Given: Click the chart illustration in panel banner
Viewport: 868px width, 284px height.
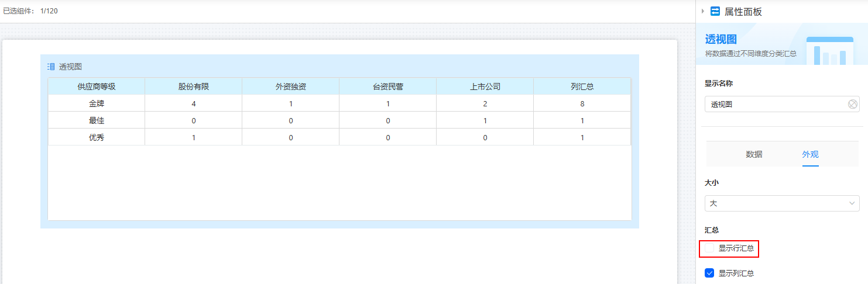Looking at the screenshot, I should click(830, 50).
